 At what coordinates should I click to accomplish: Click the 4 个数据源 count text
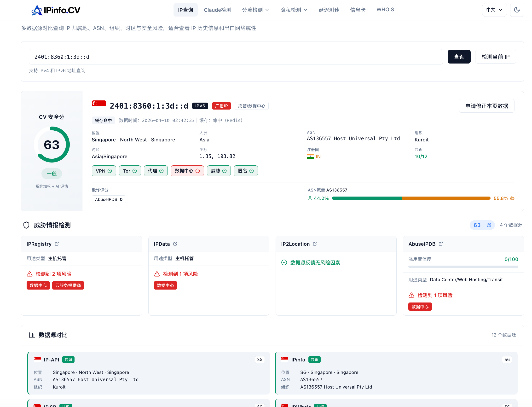(x=511, y=225)
